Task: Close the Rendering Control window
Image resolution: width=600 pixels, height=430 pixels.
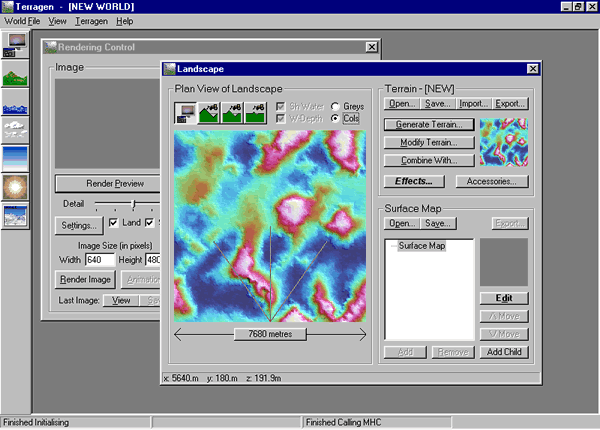Action: click(372, 47)
